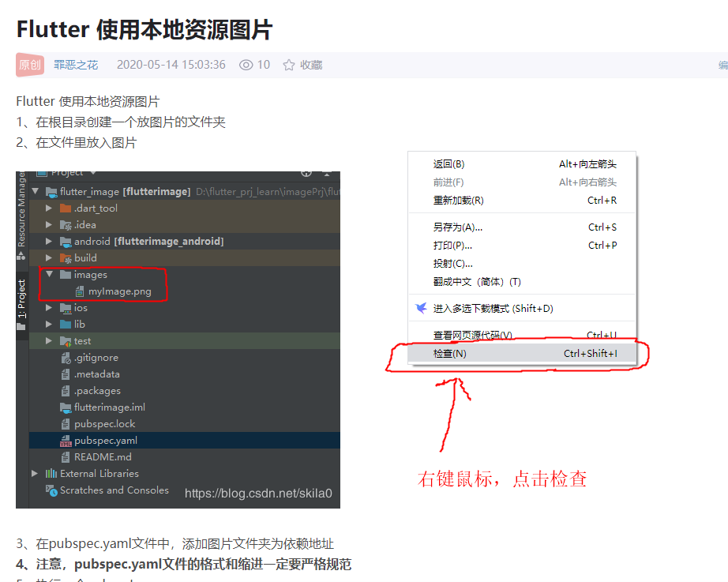
Task: Click the flutter_image project root icon
Action: (x=51, y=192)
